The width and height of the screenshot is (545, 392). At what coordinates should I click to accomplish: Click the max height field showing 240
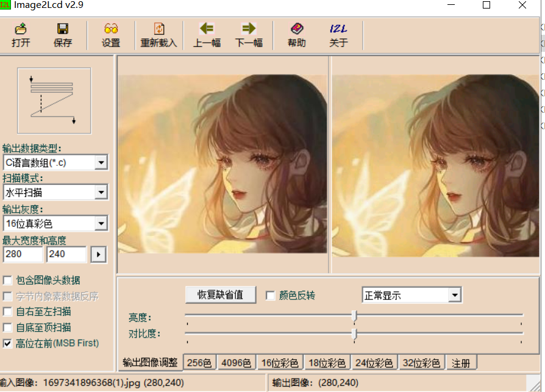(66, 254)
